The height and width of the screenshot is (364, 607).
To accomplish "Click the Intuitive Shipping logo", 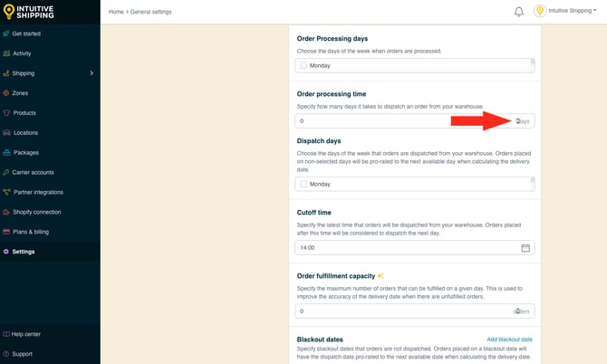I will click(28, 12).
